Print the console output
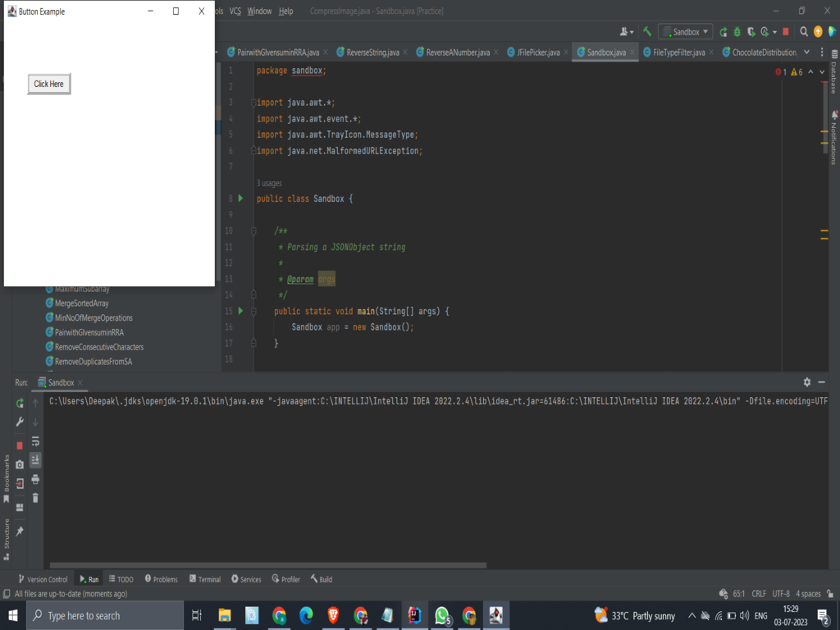Image resolution: width=840 pixels, height=630 pixels. pos(35,479)
